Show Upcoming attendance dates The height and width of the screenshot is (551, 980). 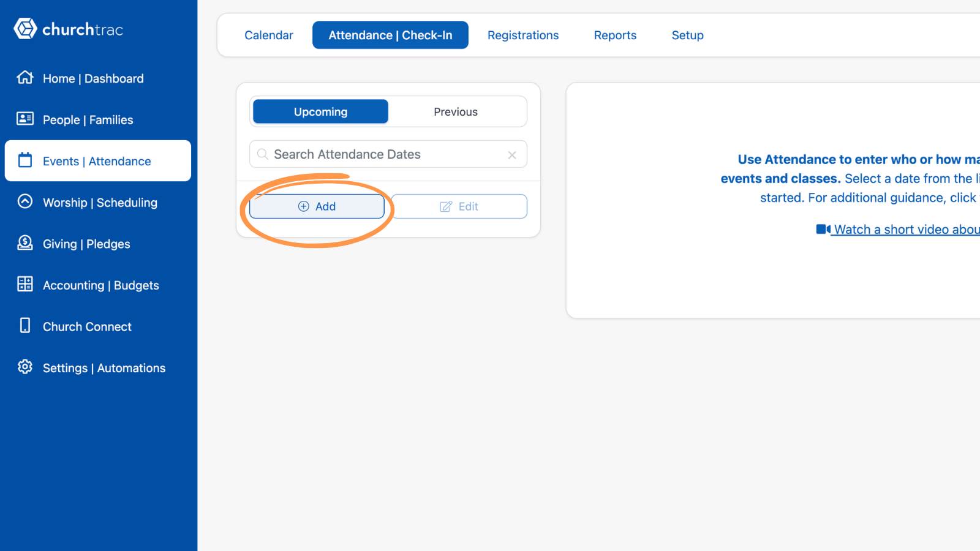(320, 111)
